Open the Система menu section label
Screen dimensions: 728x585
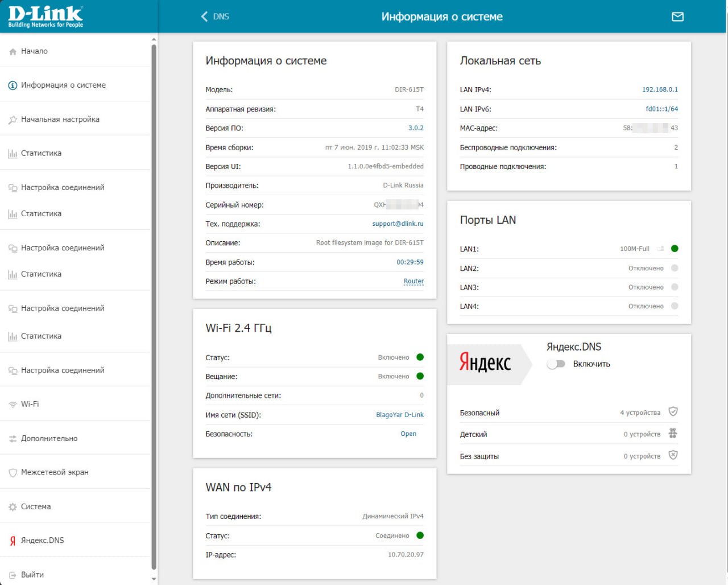point(36,506)
